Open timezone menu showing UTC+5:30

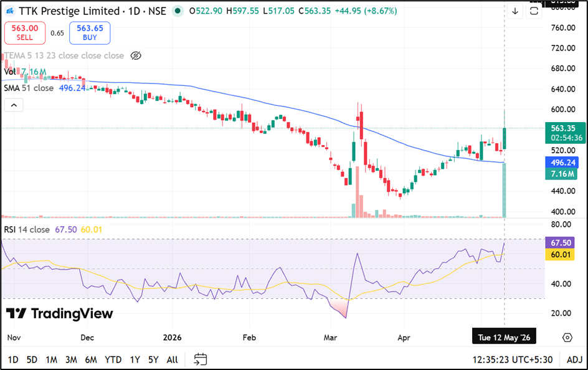[512, 359]
